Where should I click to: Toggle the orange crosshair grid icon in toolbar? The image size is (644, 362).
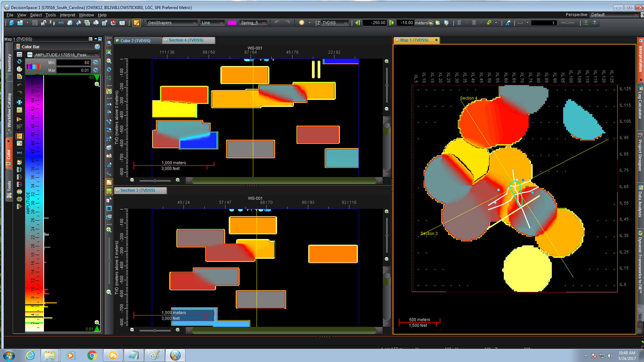pyautogui.click(x=595, y=23)
